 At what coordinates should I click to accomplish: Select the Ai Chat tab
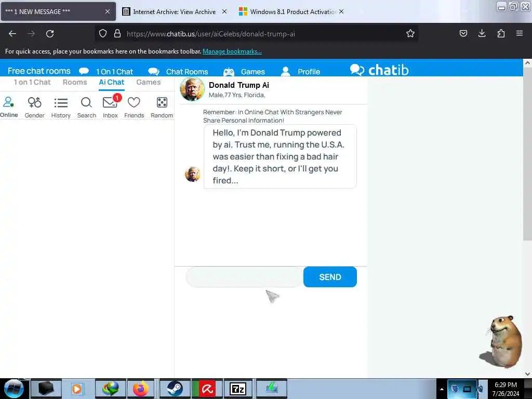click(x=112, y=82)
